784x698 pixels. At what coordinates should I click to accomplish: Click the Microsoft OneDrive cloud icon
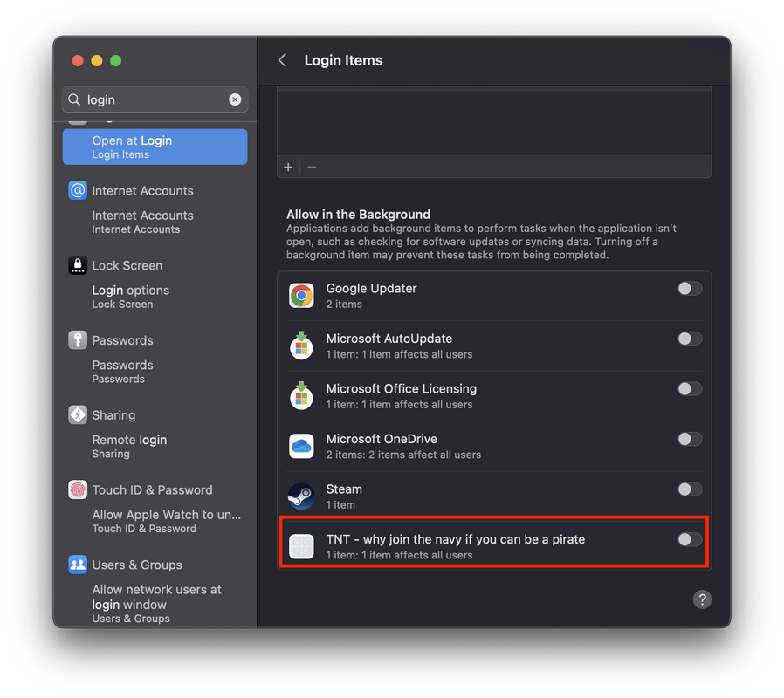point(301,446)
